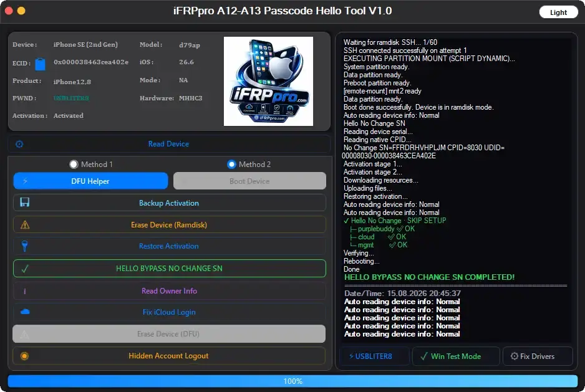Click the lightning icon on DFU Helper
Viewport: 585px width, 392px height.
click(25, 181)
